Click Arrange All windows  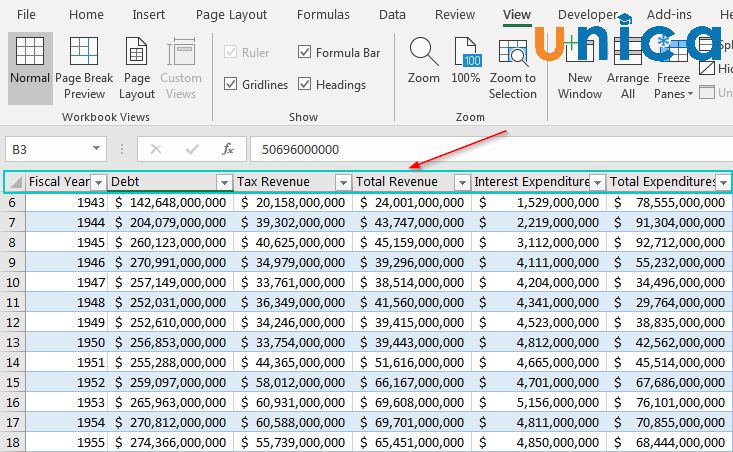click(628, 68)
